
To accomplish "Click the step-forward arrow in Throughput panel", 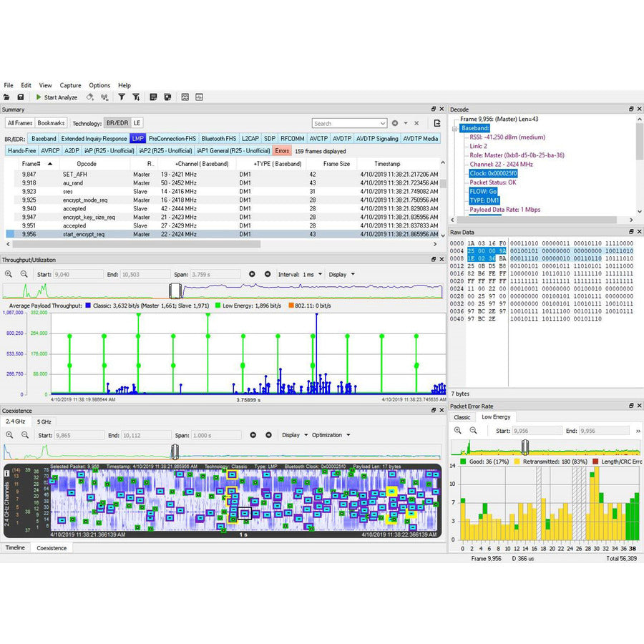I will tap(268, 273).
